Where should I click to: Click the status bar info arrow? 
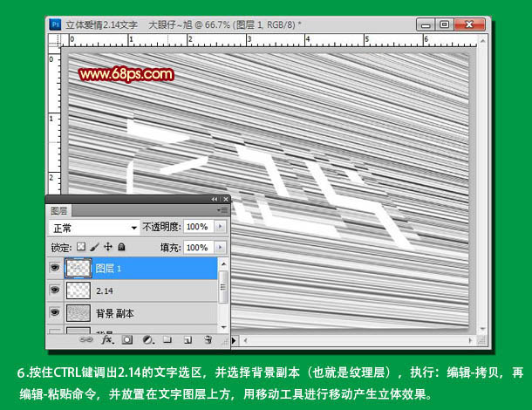click(234, 340)
